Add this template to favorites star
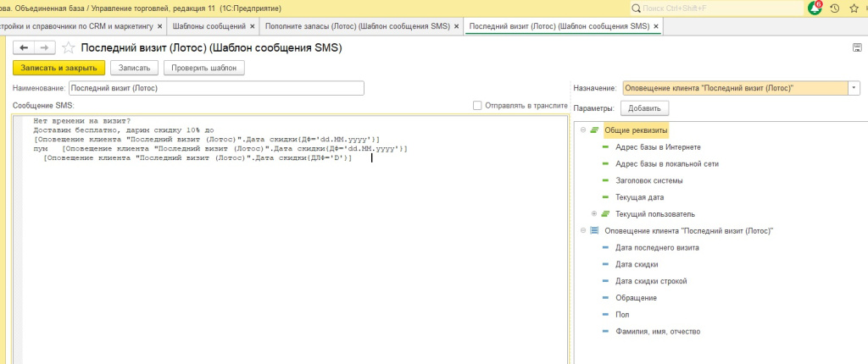868x364 pixels. 69,48
